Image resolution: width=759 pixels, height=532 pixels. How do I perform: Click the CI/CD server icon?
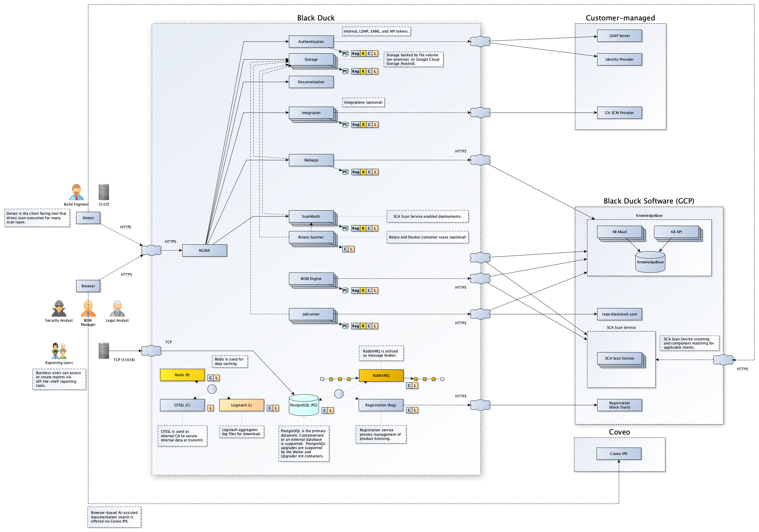coord(104,192)
